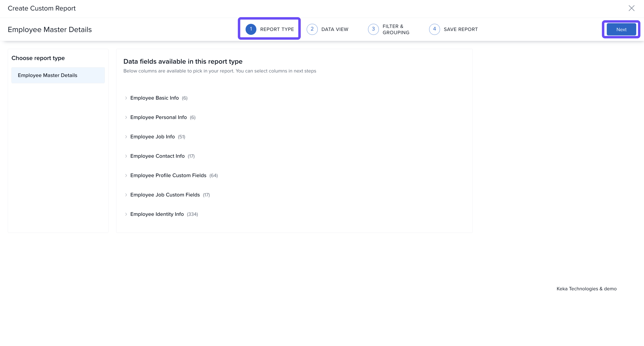Click the step 1 circle icon
This screenshot has height=346, width=644.
tap(251, 29)
